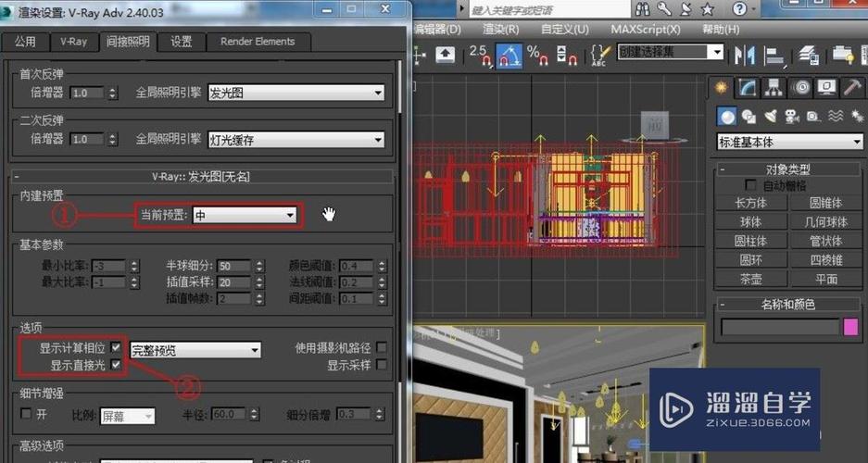Open the 自定义(U) menu
Viewport: 868px width, 463px height.
coord(565,29)
